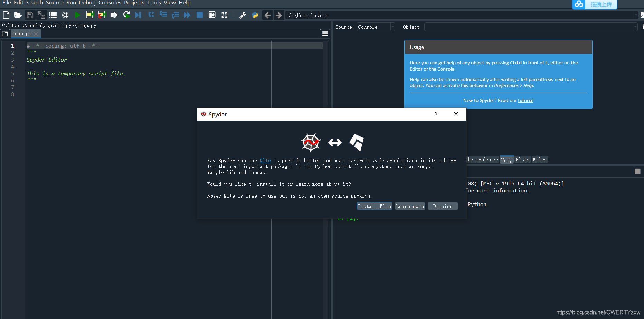Click line 3 'Spyder Editor' in code
The height and width of the screenshot is (319, 644).
pyautogui.click(x=47, y=60)
